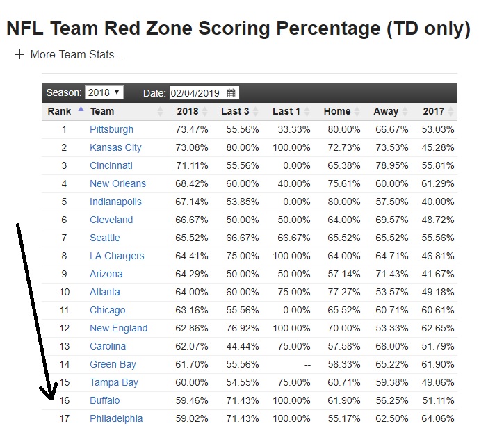Screen dimensions: 504x426
Task: Sort by the Away column arrows
Action: pyautogui.click(x=405, y=111)
